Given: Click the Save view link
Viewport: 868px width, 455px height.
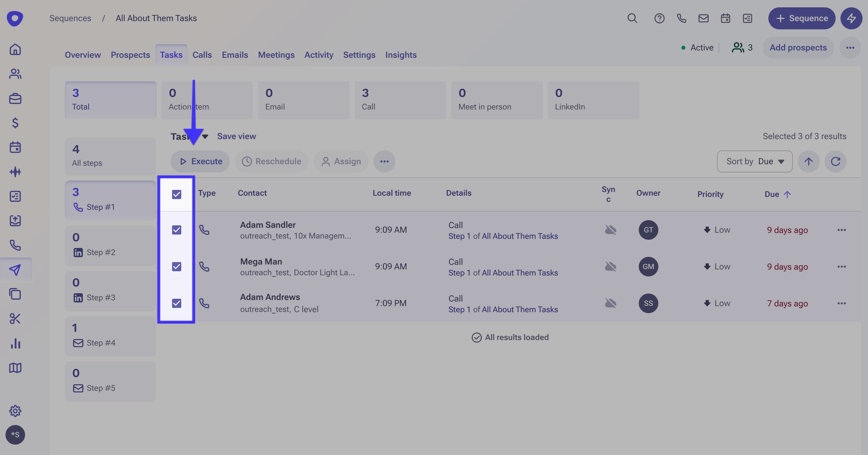Looking at the screenshot, I should point(236,136).
